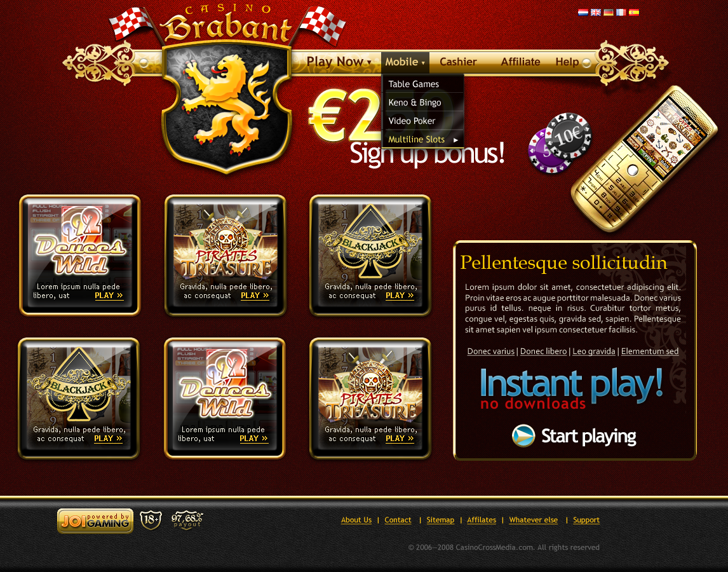Choose the German flag icon
This screenshot has height=572, width=728.
click(x=608, y=13)
